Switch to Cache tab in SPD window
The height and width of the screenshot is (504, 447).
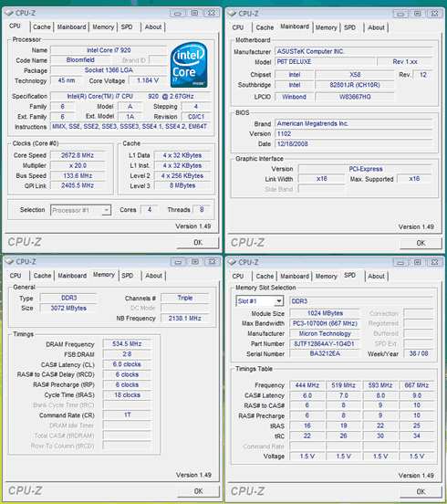(x=265, y=277)
